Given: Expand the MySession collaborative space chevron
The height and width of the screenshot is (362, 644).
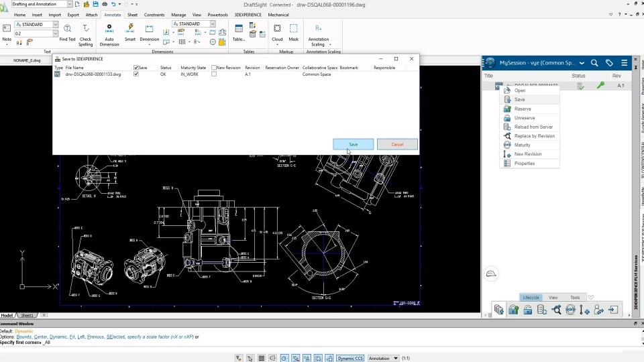Looking at the screenshot, I should (582, 63).
